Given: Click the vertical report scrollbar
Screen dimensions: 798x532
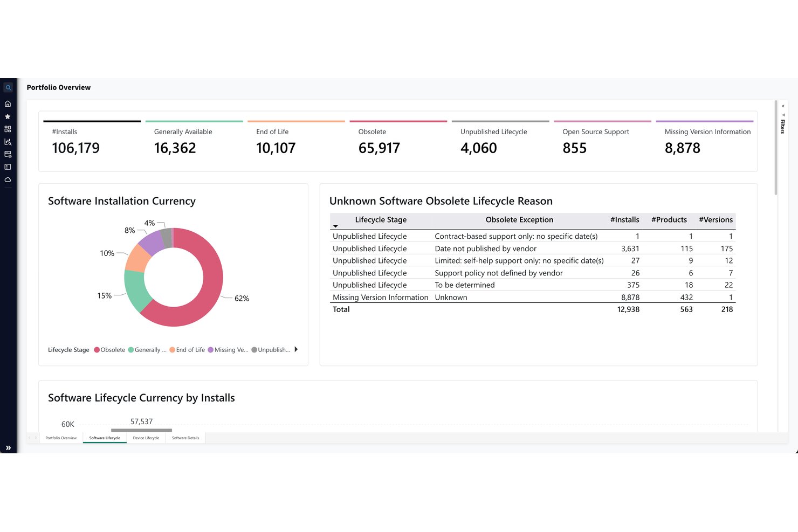Looking at the screenshot, I should click(776, 148).
